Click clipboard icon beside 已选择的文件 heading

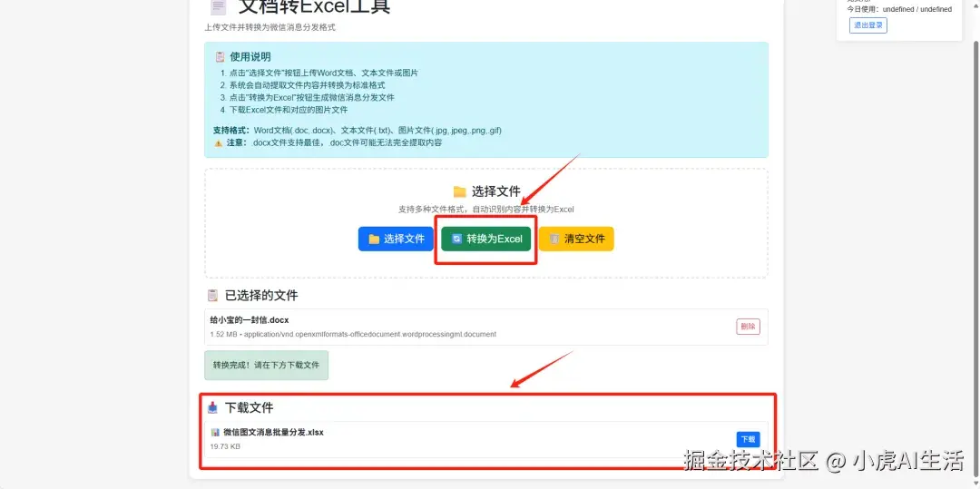click(x=212, y=296)
